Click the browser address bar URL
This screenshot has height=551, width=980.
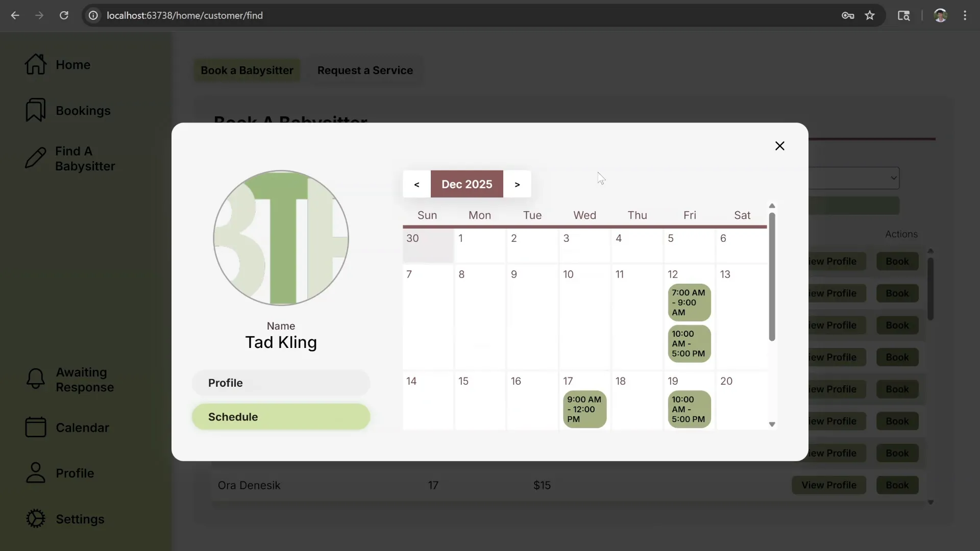(x=185, y=15)
